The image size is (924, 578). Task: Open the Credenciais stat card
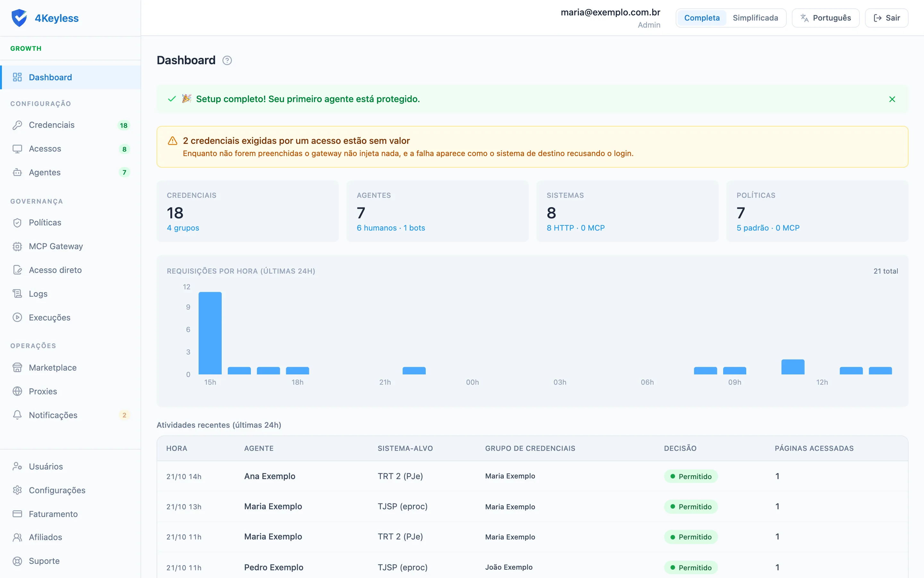click(247, 211)
